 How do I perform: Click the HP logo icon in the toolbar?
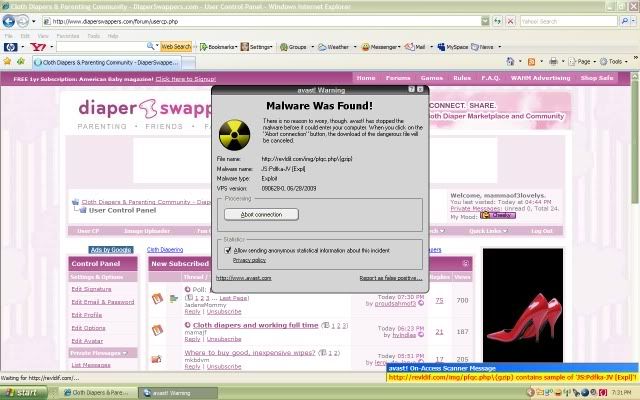point(10,47)
